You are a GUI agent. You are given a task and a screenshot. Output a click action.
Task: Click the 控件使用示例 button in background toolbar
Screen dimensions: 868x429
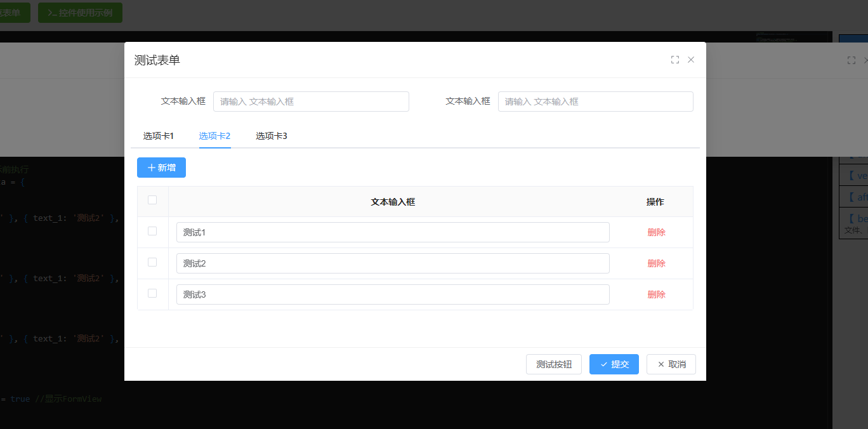pyautogui.click(x=80, y=13)
